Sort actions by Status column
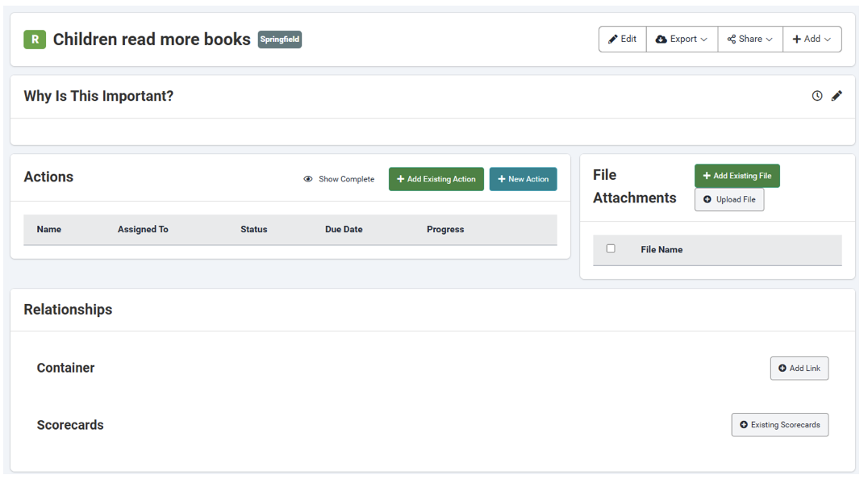 pos(253,230)
